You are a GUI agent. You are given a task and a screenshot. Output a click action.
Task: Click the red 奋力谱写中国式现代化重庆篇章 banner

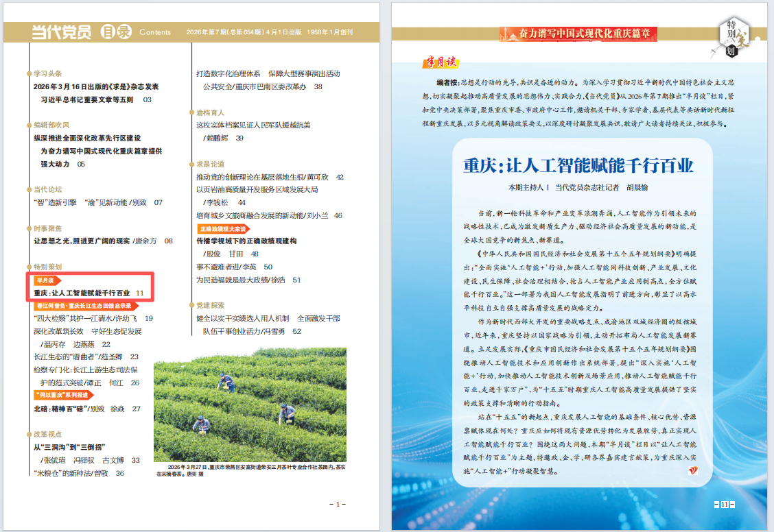click(x=578, y=34)
